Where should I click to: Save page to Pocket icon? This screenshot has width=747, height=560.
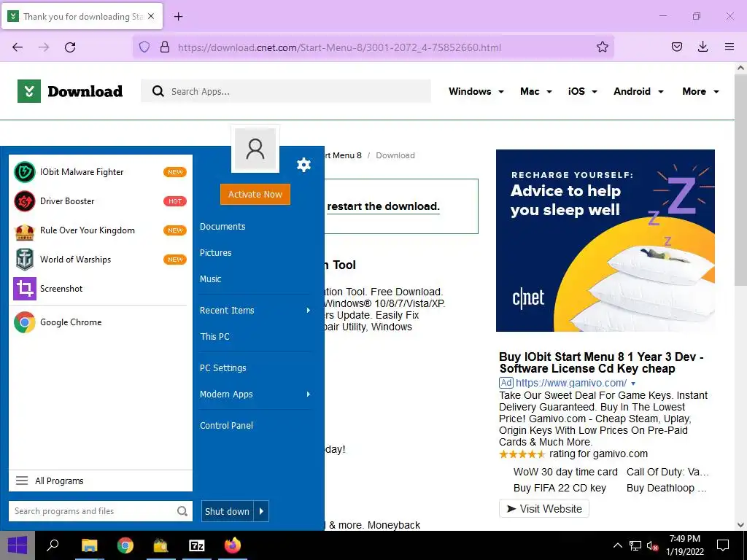[676, 47]
